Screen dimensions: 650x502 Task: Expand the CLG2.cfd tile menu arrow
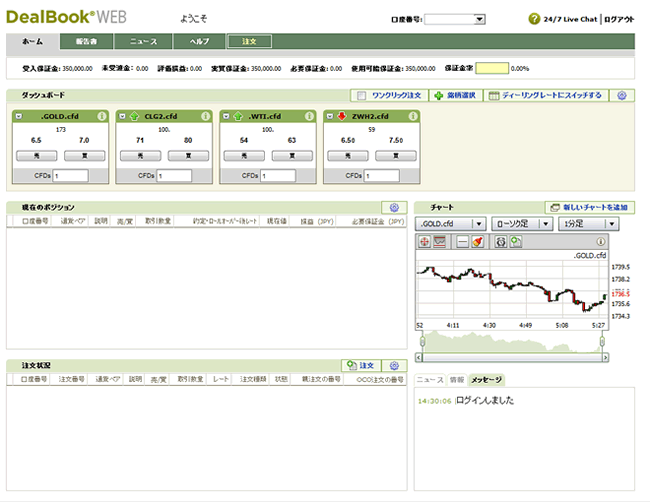click(x=122, y=116)
